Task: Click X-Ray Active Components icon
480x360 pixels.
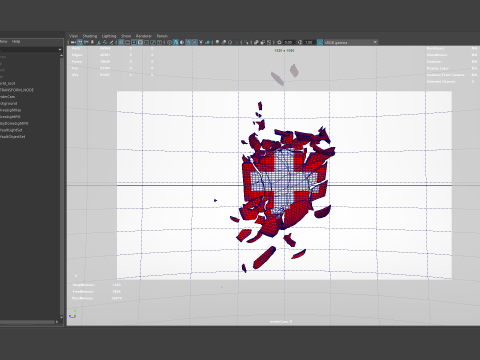Action: pos(263,42)
